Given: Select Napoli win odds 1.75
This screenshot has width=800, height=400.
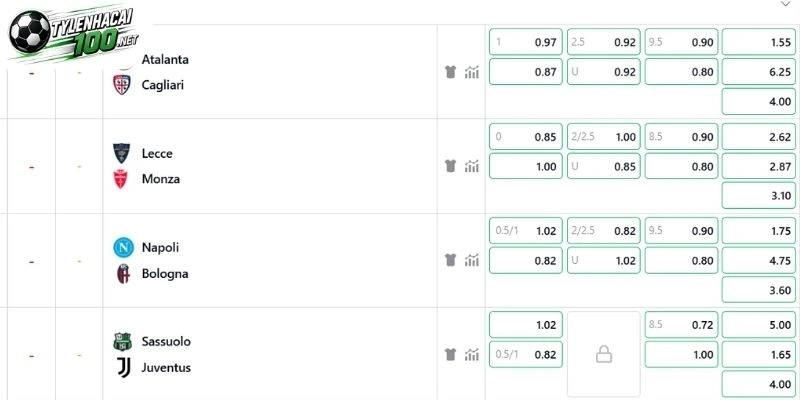Looking at the screenshot, I should pyautogui.click(x=759, y=231).
